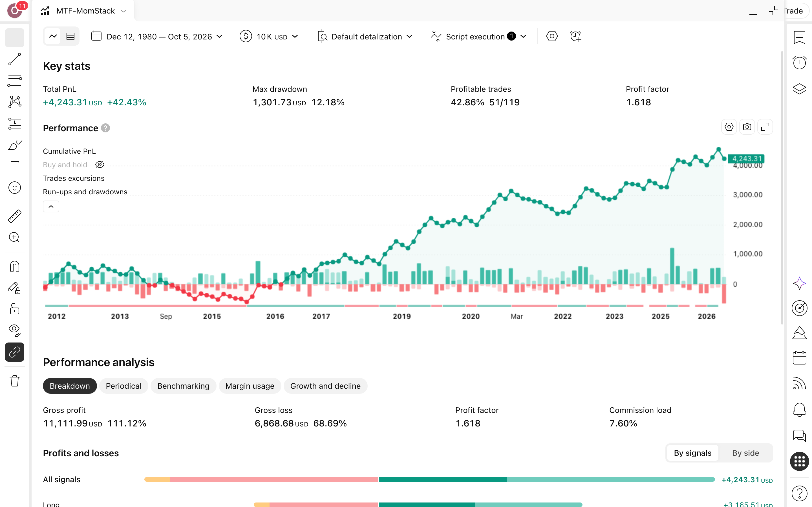
Task: Switch profits view to By side
Action: (x=745, y=453)
